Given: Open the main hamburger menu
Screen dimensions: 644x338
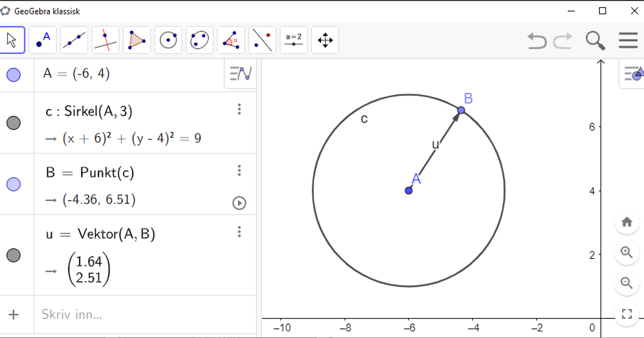Looking at the screenshot, I should pos(627,40).
